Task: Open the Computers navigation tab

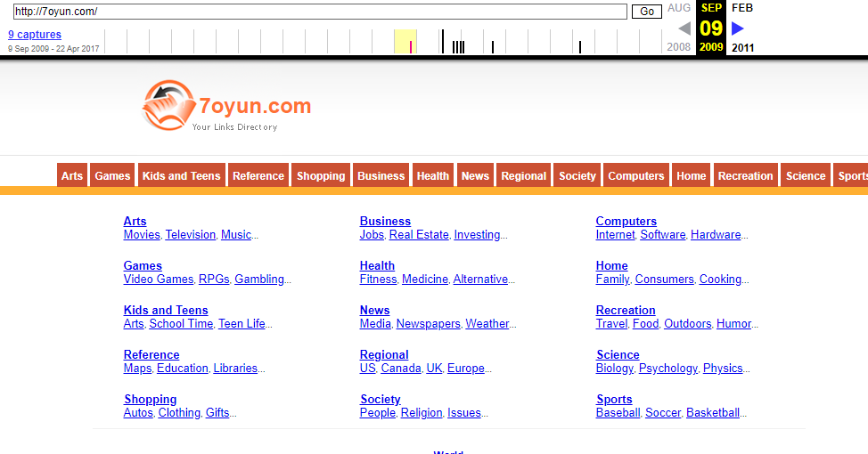Action: point(636,176)
